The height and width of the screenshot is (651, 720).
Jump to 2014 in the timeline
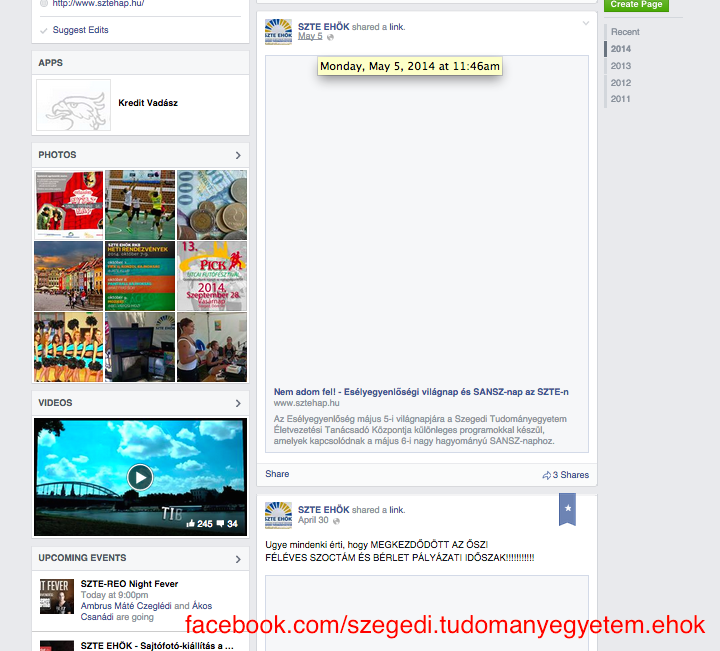pyautogui.click(x=620, y=49)
